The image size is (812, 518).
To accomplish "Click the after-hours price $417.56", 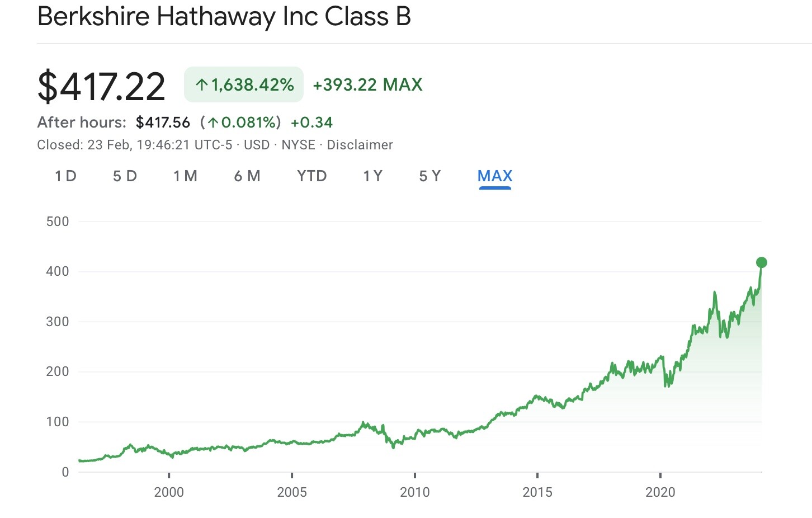I will tap(163, 122).
